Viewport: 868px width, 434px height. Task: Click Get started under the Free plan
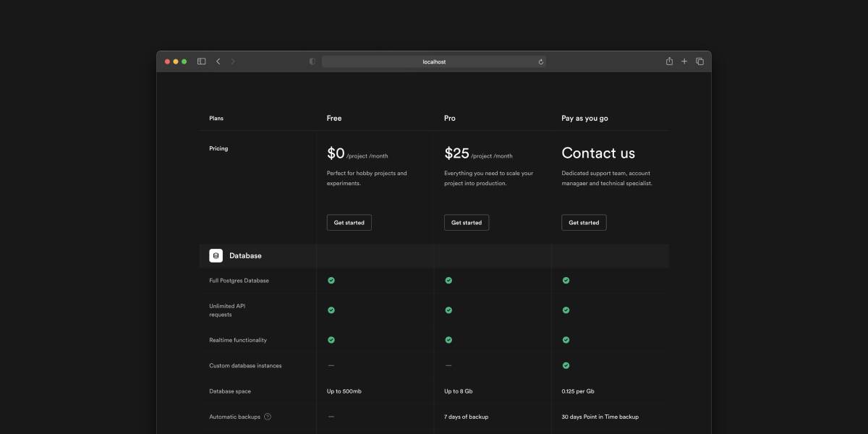349,222
